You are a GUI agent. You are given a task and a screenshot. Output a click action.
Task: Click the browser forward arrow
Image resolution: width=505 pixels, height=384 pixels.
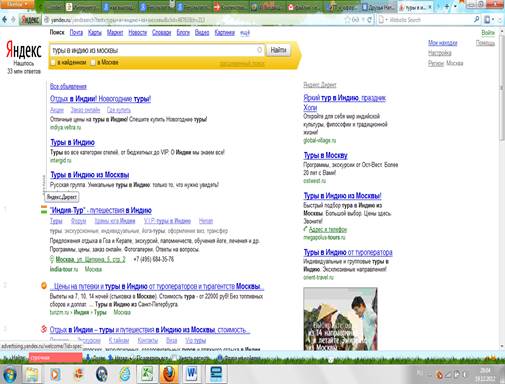click(13, 20)
